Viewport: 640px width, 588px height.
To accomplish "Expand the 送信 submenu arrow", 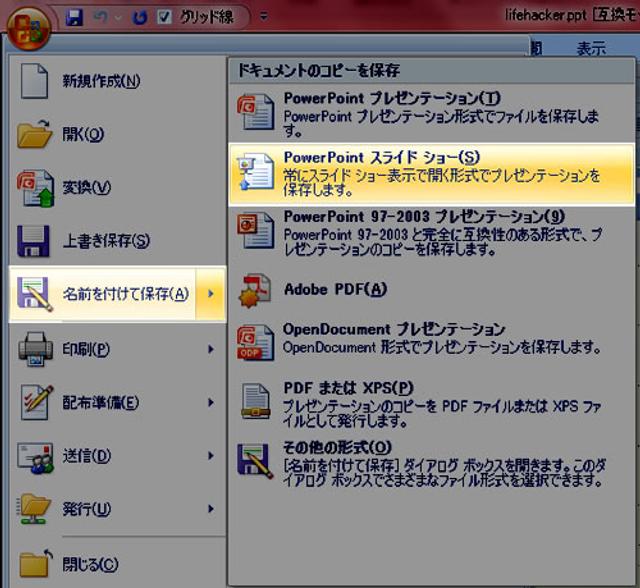I will click(x=211, y=455).
